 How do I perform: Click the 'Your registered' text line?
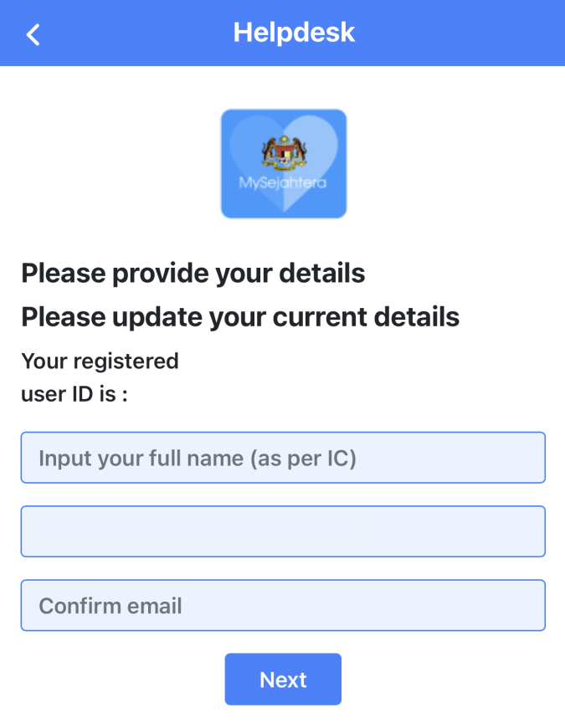click(100, 361)
